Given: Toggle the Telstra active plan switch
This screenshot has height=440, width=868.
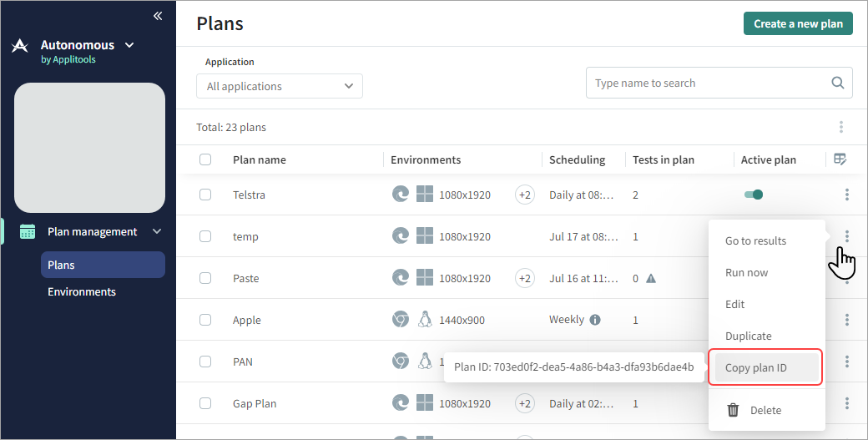Looking at the screenshot, I should [754, 195].
